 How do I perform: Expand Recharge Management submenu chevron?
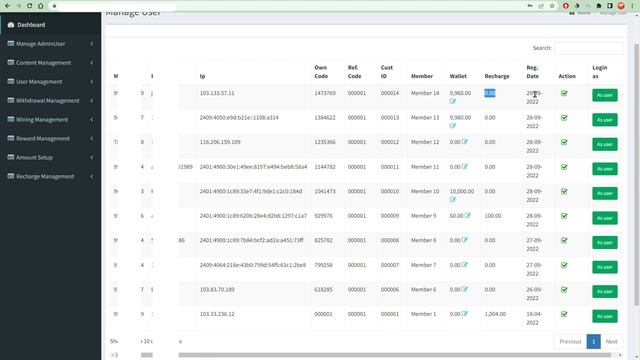tap(91, 176)
